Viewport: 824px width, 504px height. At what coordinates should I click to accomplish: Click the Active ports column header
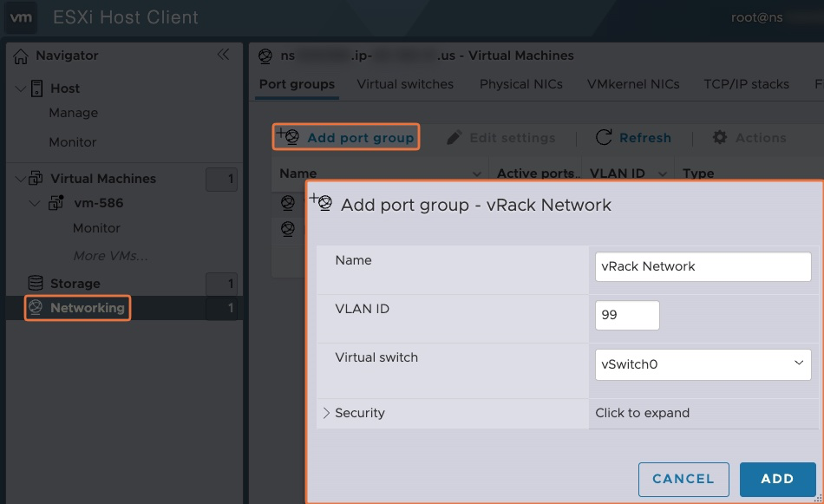click(536, 173)
